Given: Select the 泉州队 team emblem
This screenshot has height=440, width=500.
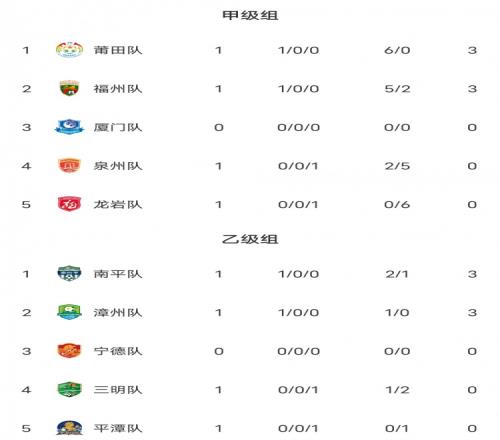Looking at the screenshot, I should click(x=69, y=165).
